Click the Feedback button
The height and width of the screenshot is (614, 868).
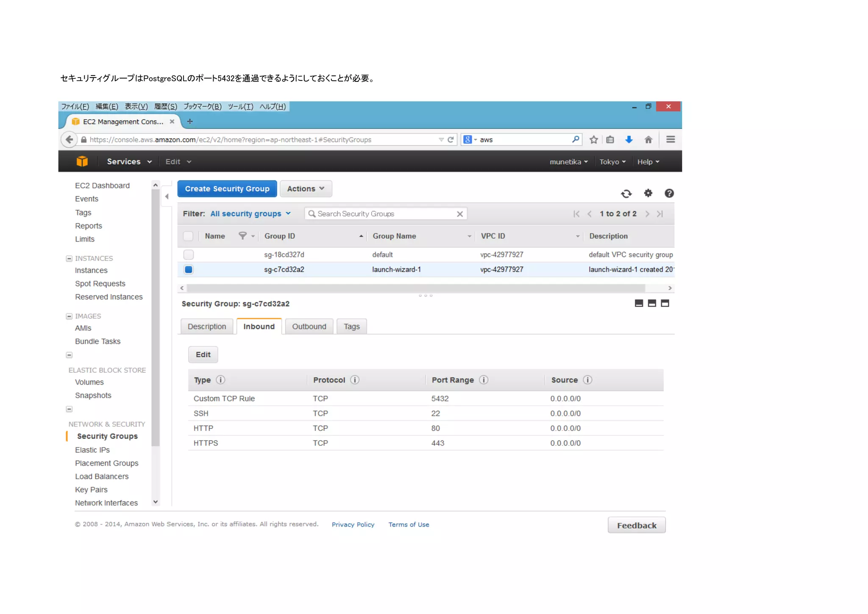pos(637,525)
